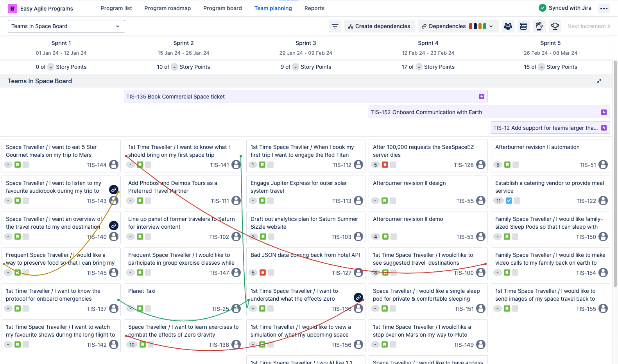This screenshot has width=618, height=364.
Task: Click the purple epic icon on TIS-135
Action: (482, 97)
